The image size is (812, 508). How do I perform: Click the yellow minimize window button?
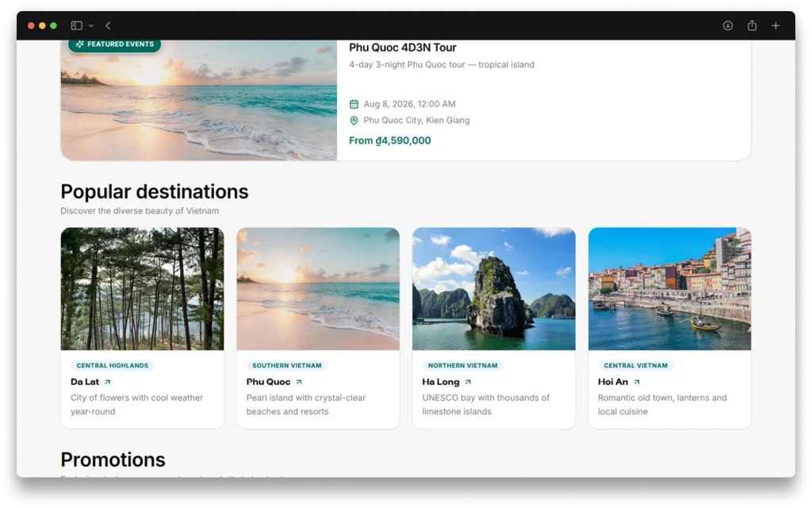coord(43,25)
